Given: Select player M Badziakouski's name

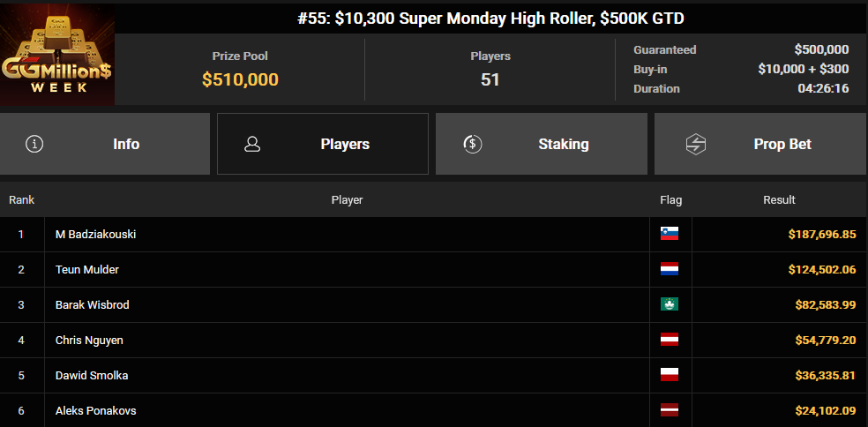Looking at the screenshot, I should pos(95,235).
